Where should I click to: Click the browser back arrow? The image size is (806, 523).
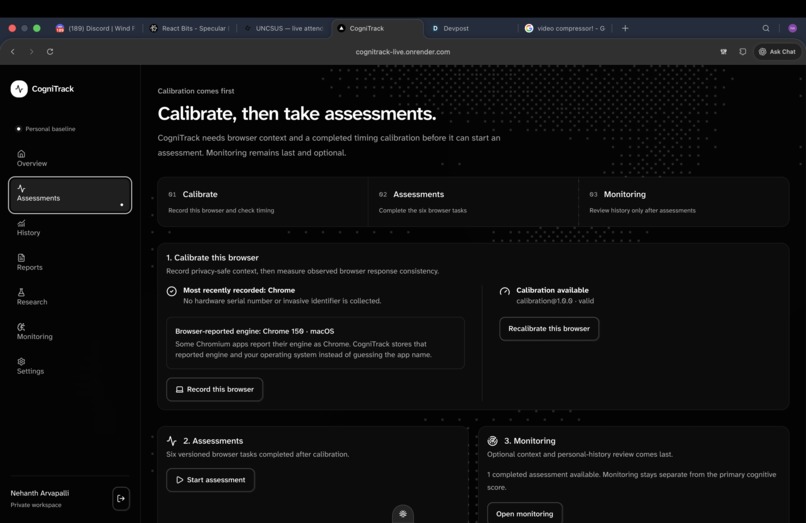coord(13,51)
